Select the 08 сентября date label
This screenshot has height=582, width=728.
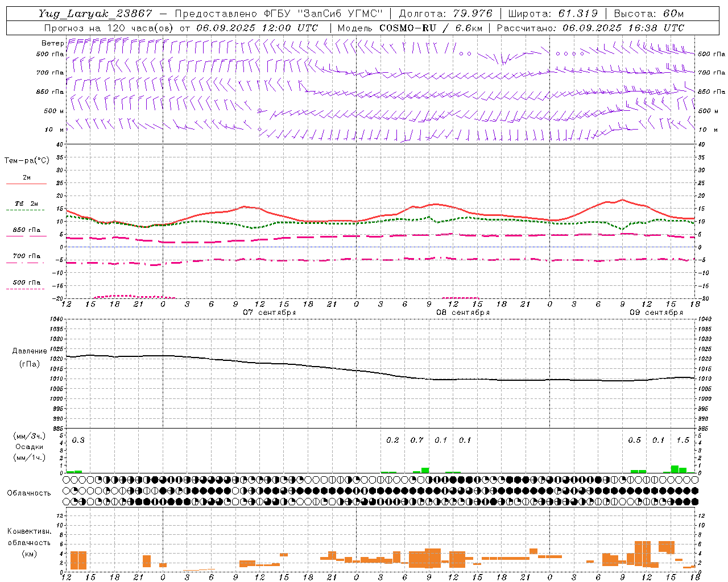tap(463, 313)
